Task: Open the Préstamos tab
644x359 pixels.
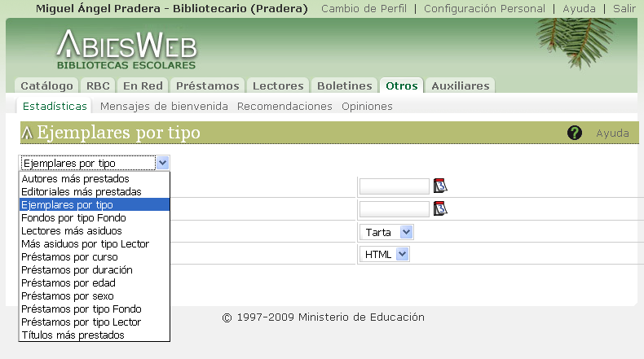Action: [x=207, y=85]
